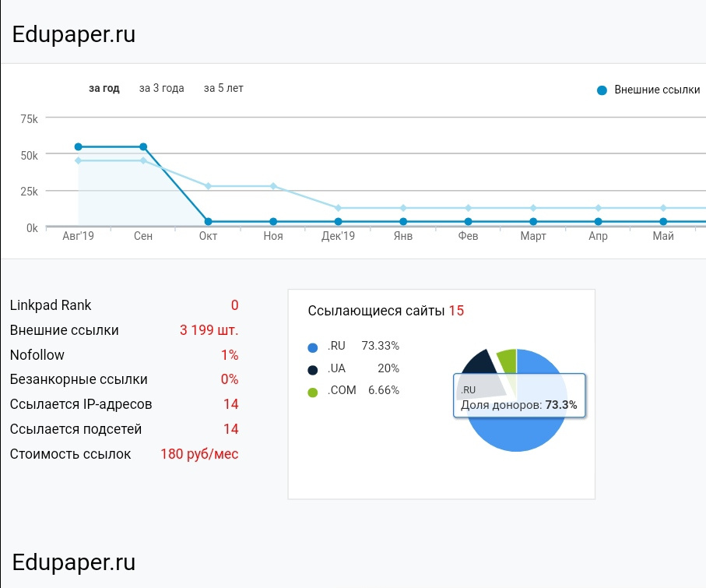Click the Linkpad Rank label
Image resolution: width=706 pixels, height=588 pixels.
coord(51,305)
